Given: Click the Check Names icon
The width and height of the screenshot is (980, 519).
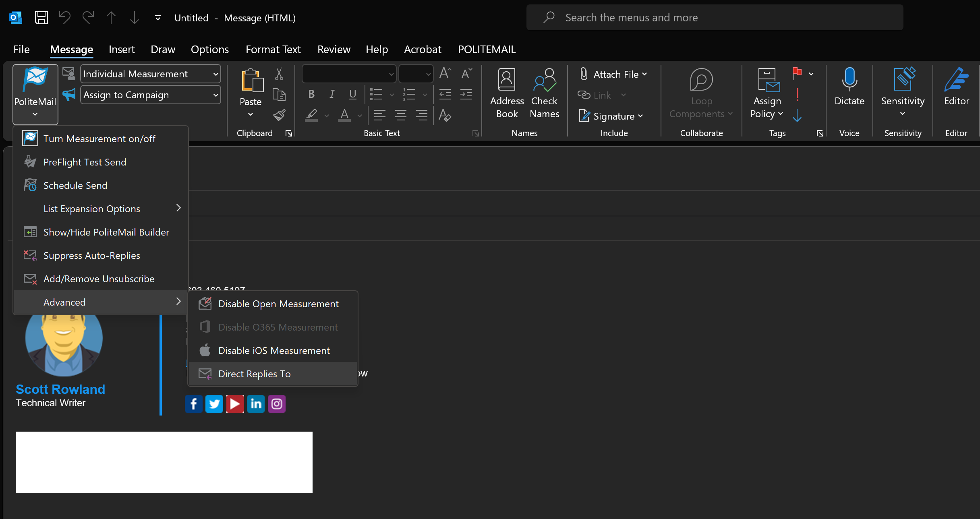Looking at the screenshot, I should (x=544, y=93).
